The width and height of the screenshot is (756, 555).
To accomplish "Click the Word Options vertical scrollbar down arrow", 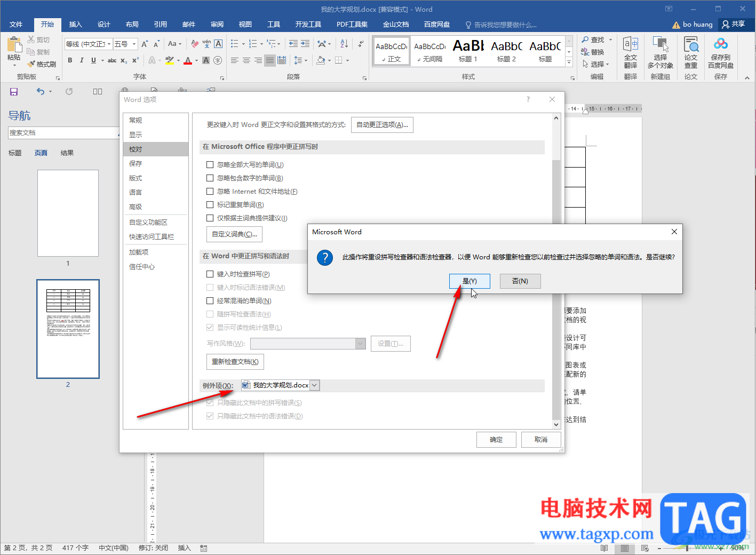I will [556, 425].
